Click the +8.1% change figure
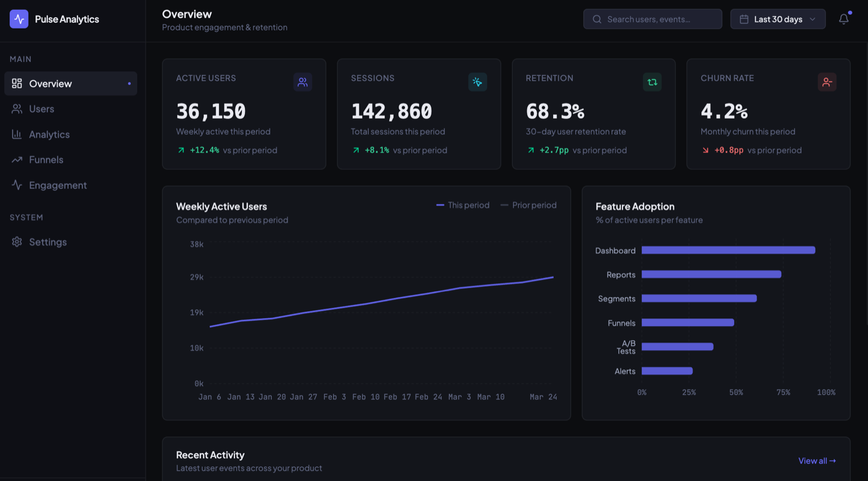Image resolution: width=868 pixels, height=481 pixels. [x=377, y=150]
